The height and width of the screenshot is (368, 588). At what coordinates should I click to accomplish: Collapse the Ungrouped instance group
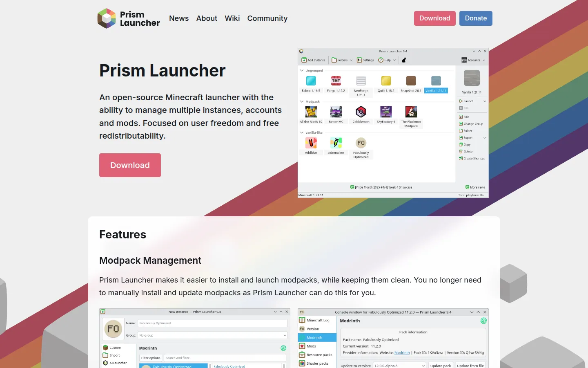(302, 71)
